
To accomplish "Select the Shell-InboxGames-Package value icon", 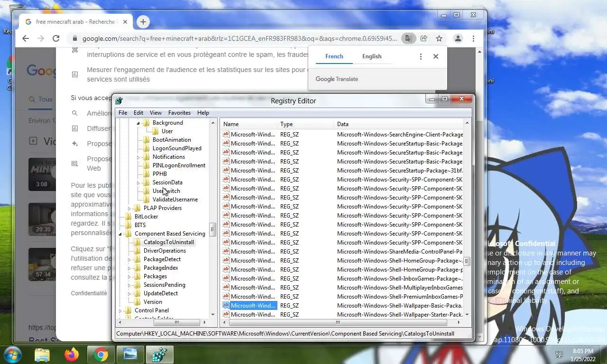I will coord(226,279).
